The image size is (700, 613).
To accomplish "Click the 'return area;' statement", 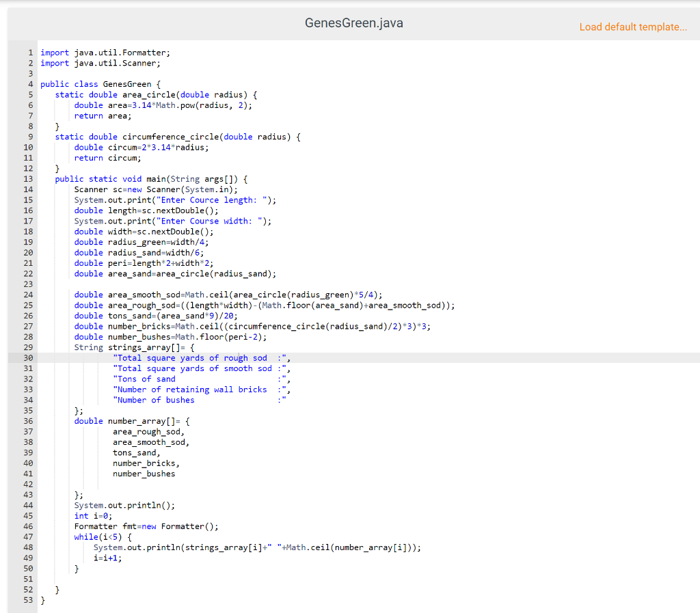I will click(103, 115).
